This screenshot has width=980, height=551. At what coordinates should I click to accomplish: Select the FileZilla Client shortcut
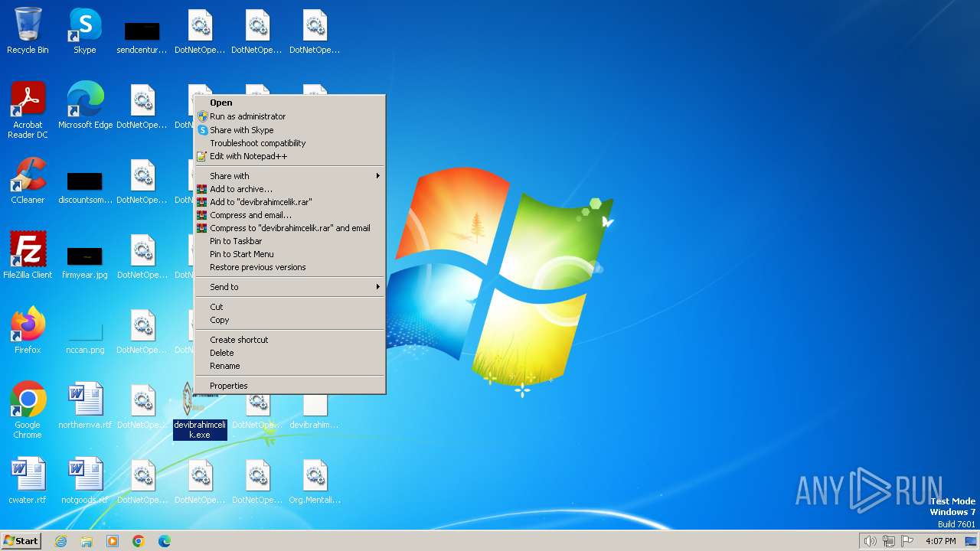tap(28, 256)
